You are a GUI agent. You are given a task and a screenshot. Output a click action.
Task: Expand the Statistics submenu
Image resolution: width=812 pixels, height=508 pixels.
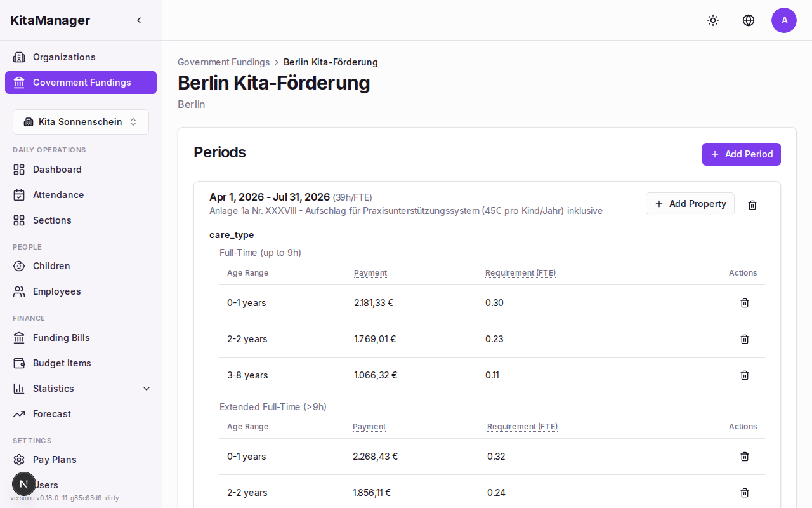pyautogui.click(x=147, y=388)
